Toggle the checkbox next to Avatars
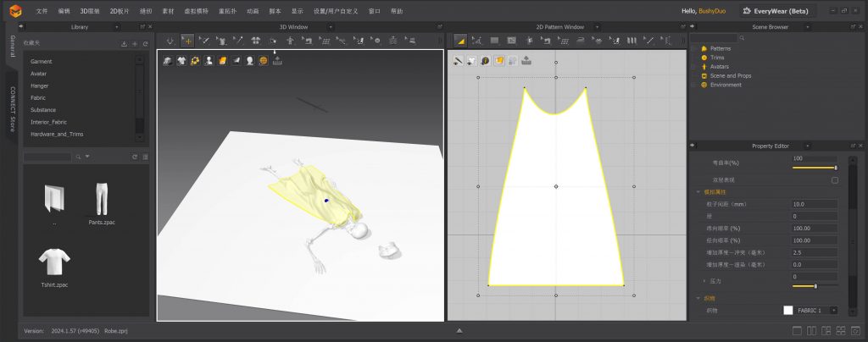This screenshot has height=342, width=868. click(x=693, y=67)
